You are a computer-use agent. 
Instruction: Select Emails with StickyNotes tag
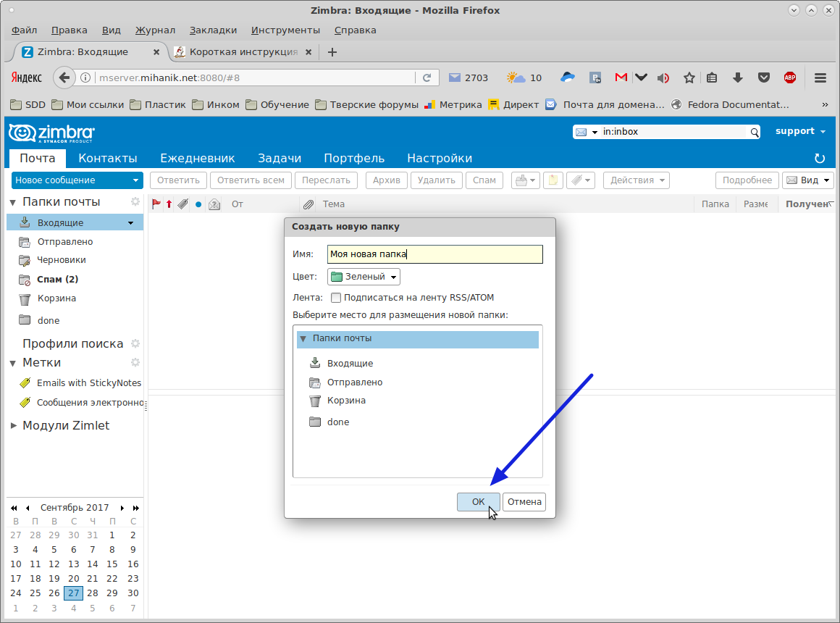89,382
